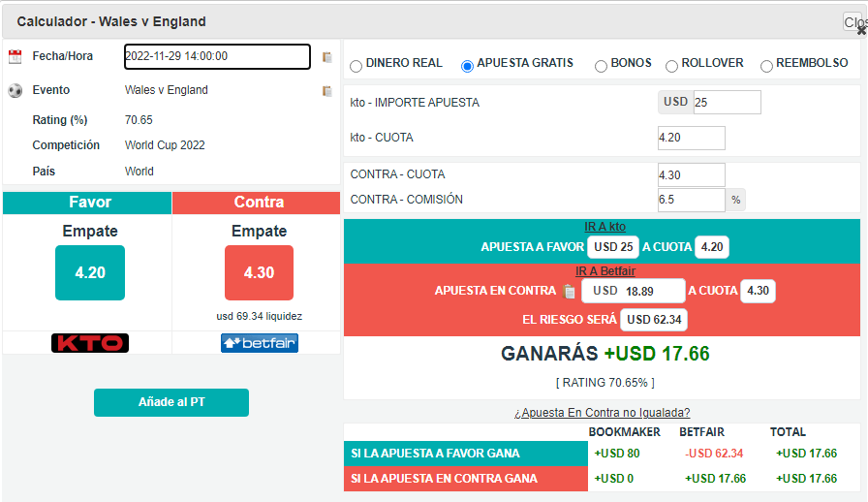The height and width of the screenshot is (502, 868).
Task: Click the teal 4.20 Favor odds button
Action: pos(90,272)
